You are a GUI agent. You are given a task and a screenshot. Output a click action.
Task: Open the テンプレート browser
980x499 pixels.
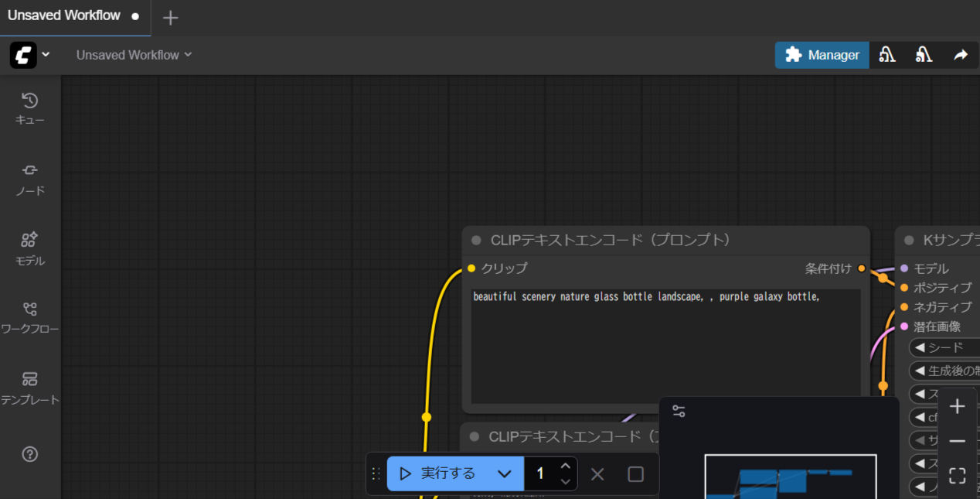point(30,388)
